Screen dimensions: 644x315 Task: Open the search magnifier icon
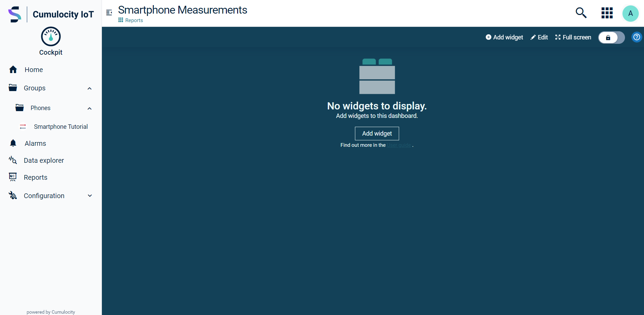click(581, 13)
